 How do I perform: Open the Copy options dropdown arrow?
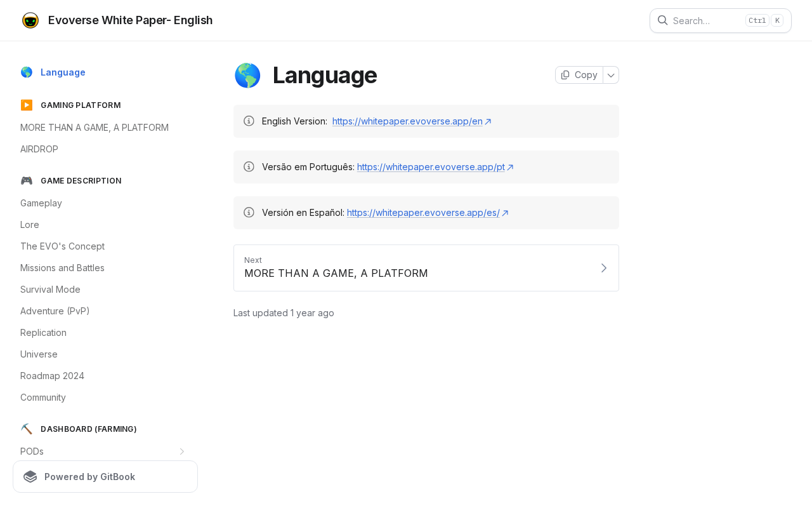click(x=611, y=75)
